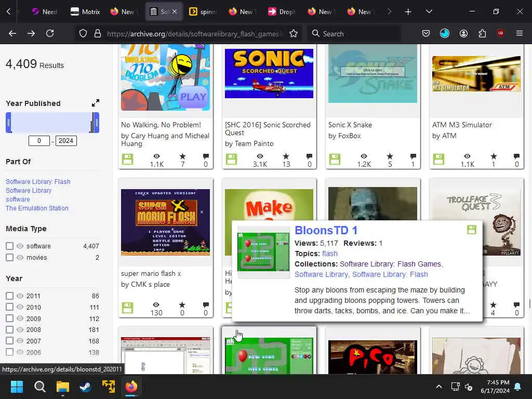Launch Steam from the taskbar

[x=85, y=387]
